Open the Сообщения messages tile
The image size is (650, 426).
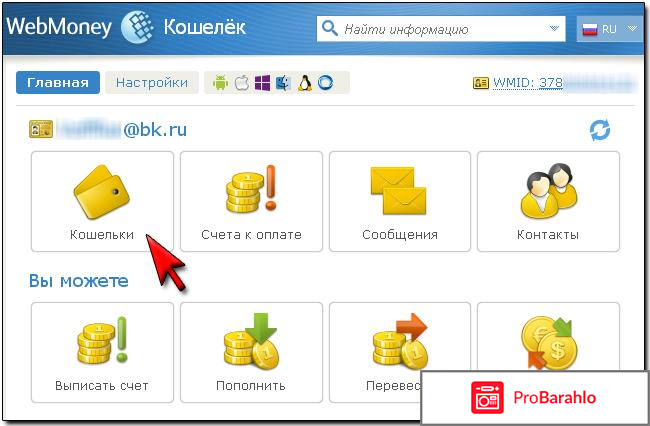pos(400,201)
